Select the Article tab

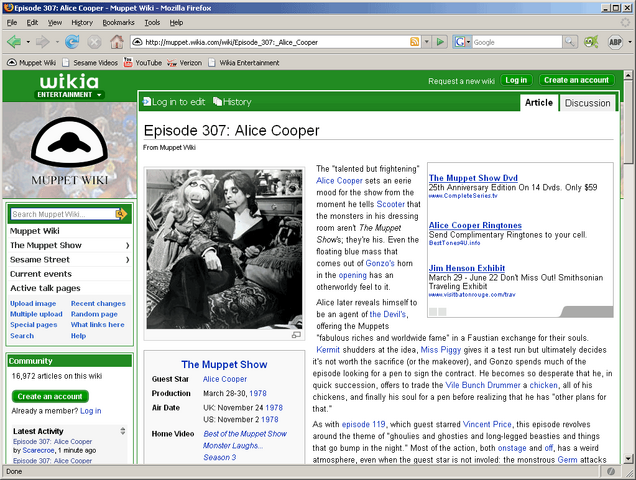click(539, 103)
